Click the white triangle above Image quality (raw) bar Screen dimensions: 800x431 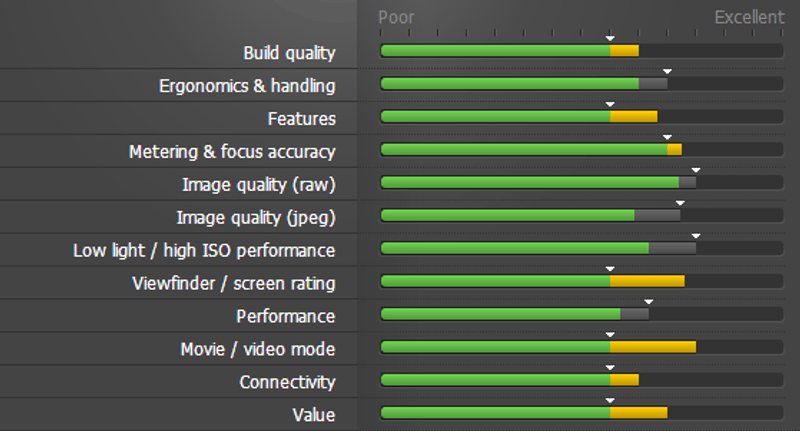696,171
